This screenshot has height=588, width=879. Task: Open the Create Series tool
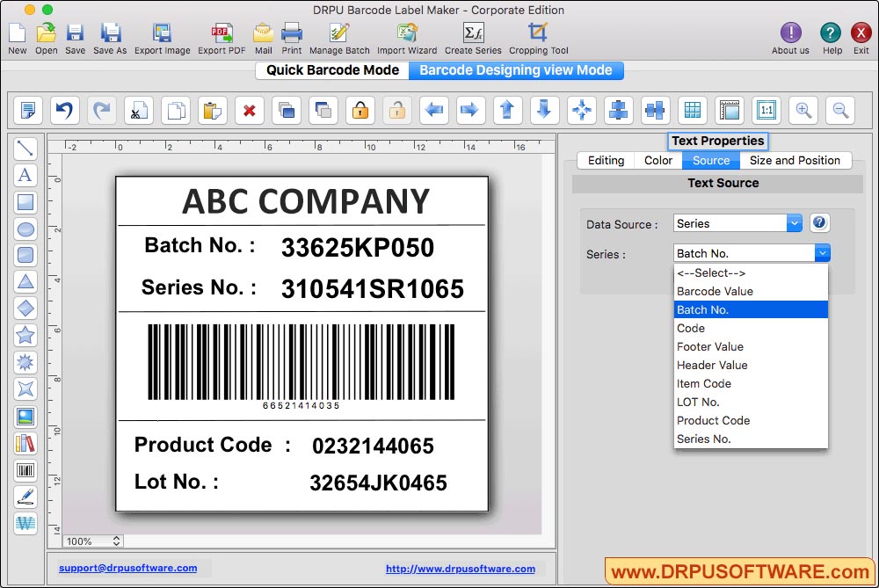(475, 37)
